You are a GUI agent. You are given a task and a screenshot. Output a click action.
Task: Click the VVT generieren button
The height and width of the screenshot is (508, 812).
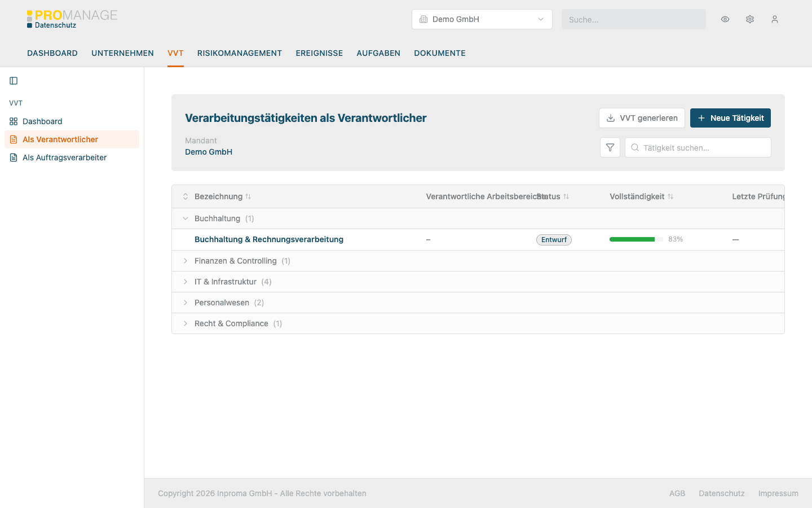[x=642, y=118]
